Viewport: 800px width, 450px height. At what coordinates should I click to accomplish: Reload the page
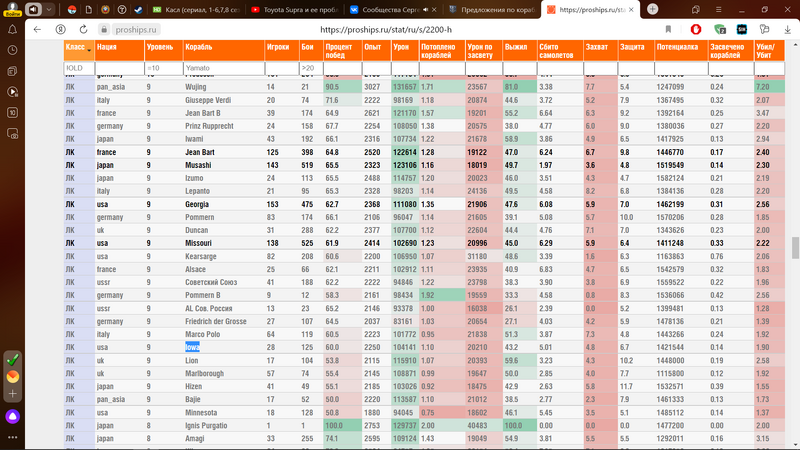83,30
